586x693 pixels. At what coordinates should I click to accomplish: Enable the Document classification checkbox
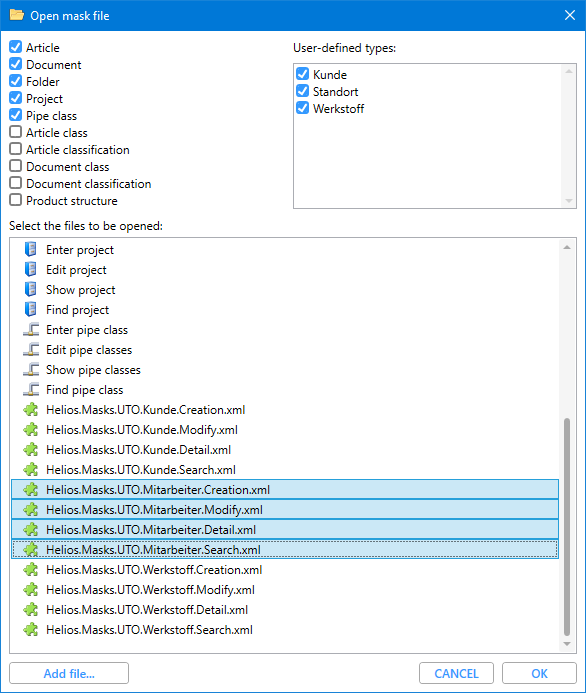15,183
